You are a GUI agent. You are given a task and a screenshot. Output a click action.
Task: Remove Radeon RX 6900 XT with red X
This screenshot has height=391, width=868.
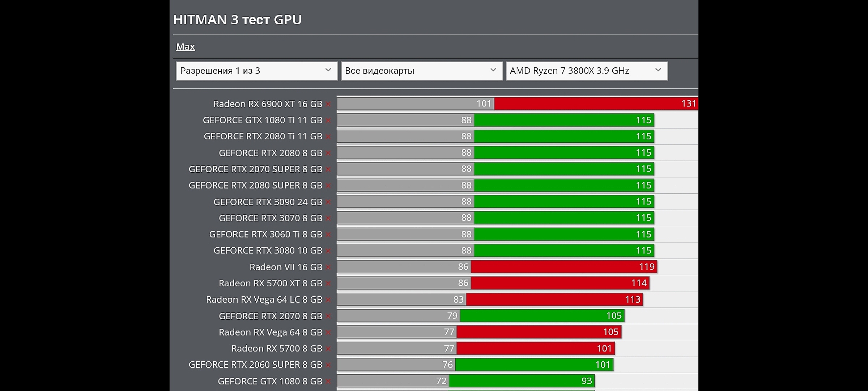tap(328, 104)
